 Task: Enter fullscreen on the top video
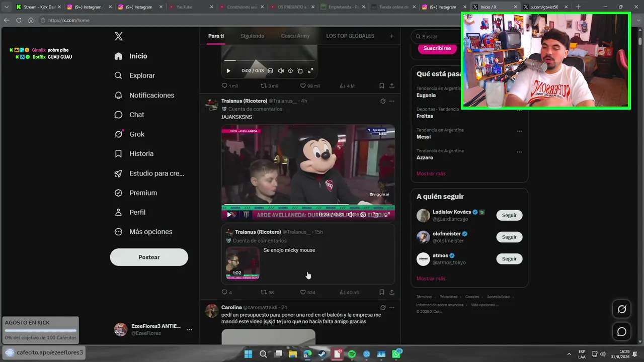coord(310,71)
